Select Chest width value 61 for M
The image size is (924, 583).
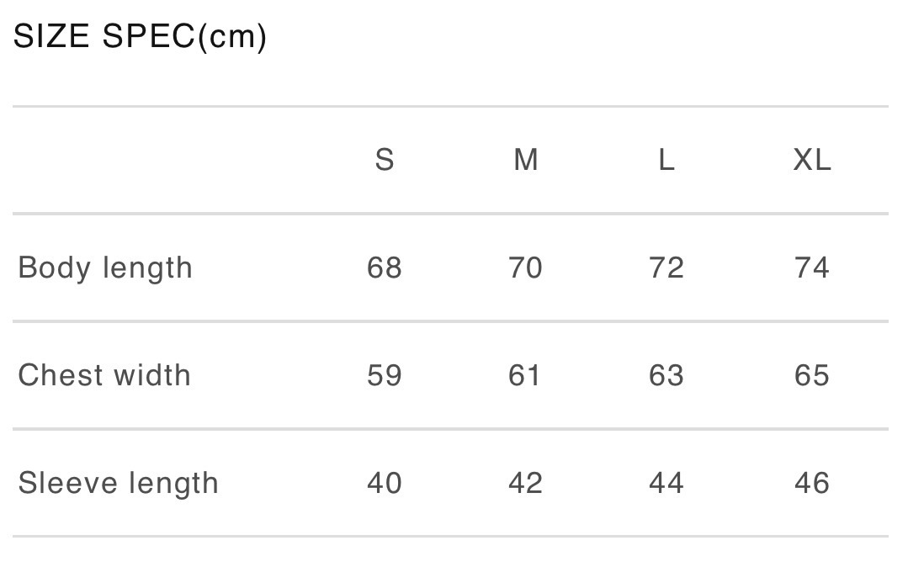(x=525, y=375)
